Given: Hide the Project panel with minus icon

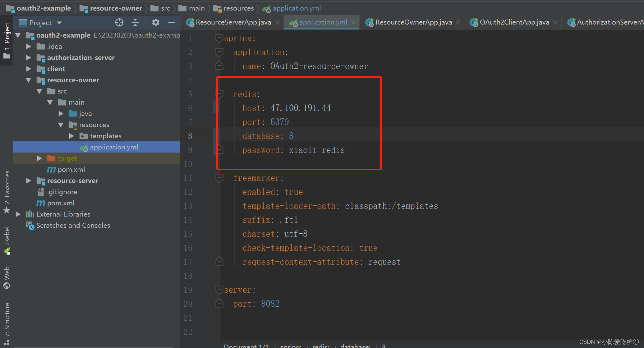Looking at the screenshot, I should pos(172,22).
